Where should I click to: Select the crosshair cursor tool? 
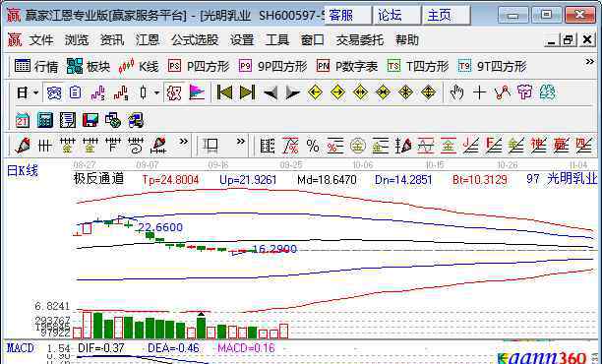(x=479, y=92)
